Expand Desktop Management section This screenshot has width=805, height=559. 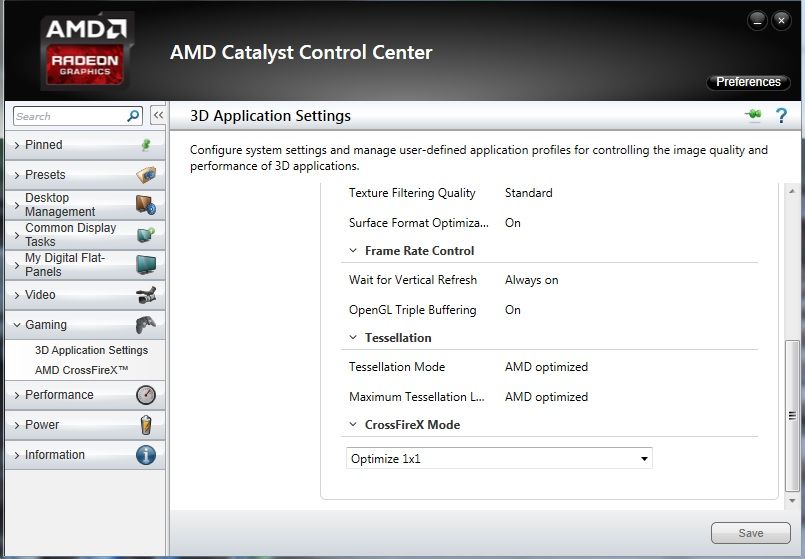[x=17, y=205]
